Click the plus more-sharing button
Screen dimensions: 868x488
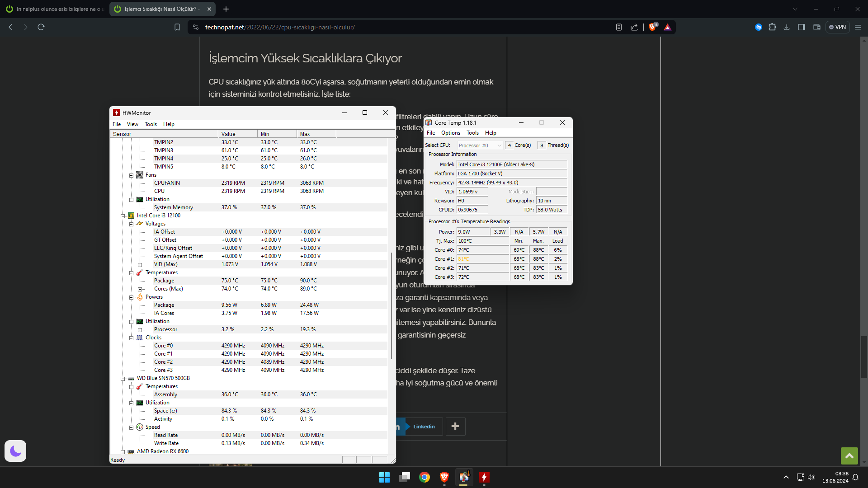(x=455, y=427)
